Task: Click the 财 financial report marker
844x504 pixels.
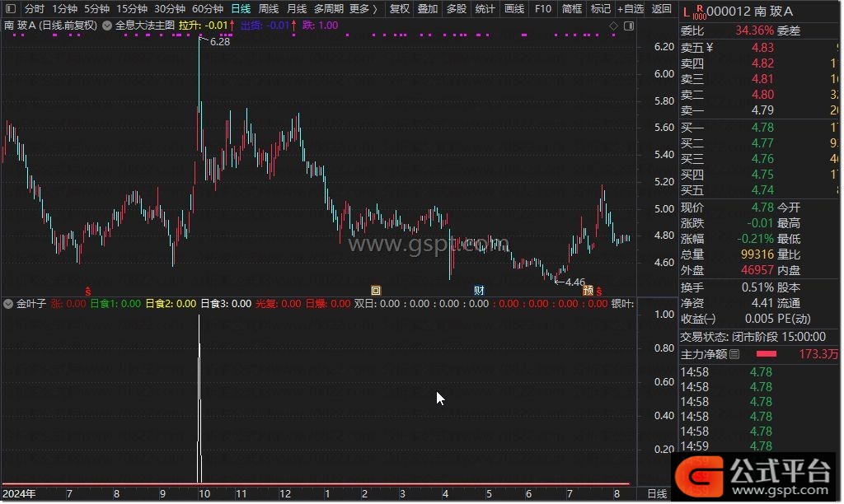Action: [x=479, y=291]
